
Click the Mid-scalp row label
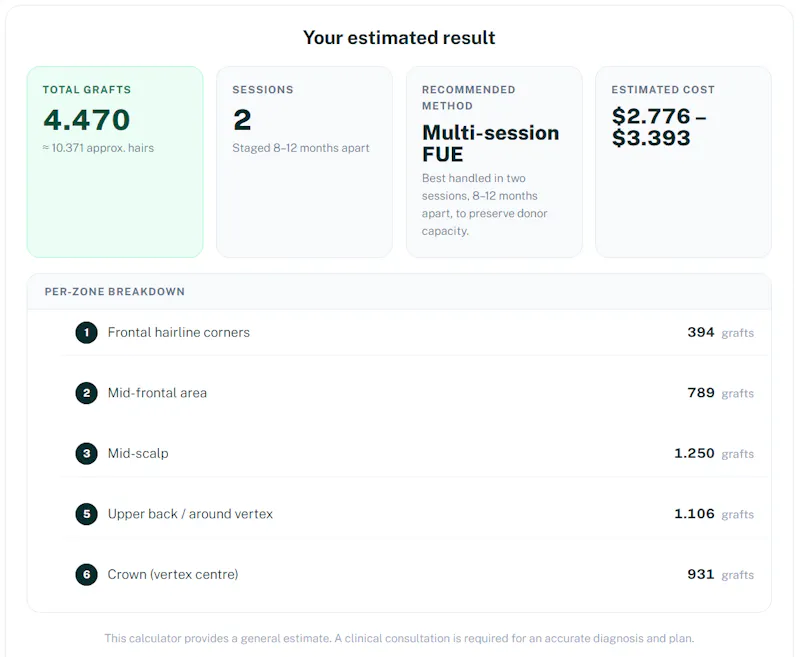pos(138,453)
